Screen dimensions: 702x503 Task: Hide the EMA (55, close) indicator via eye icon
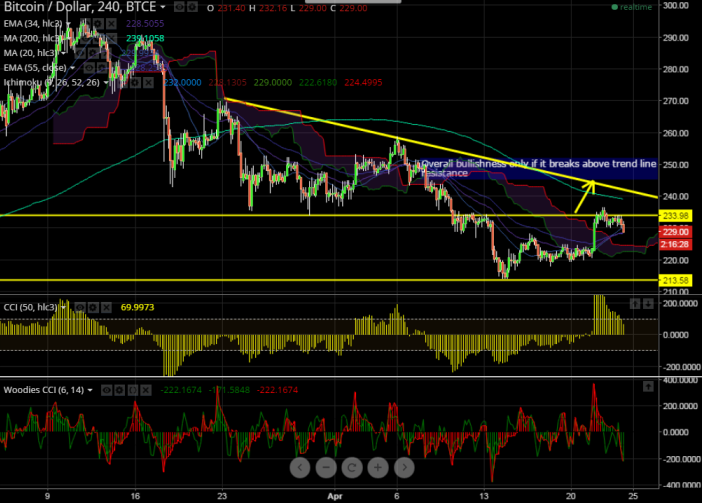click(89, 68)
